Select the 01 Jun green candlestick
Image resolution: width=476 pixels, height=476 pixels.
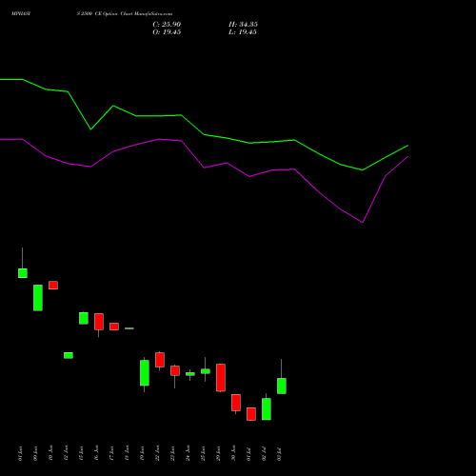click(x=23, y=273)
